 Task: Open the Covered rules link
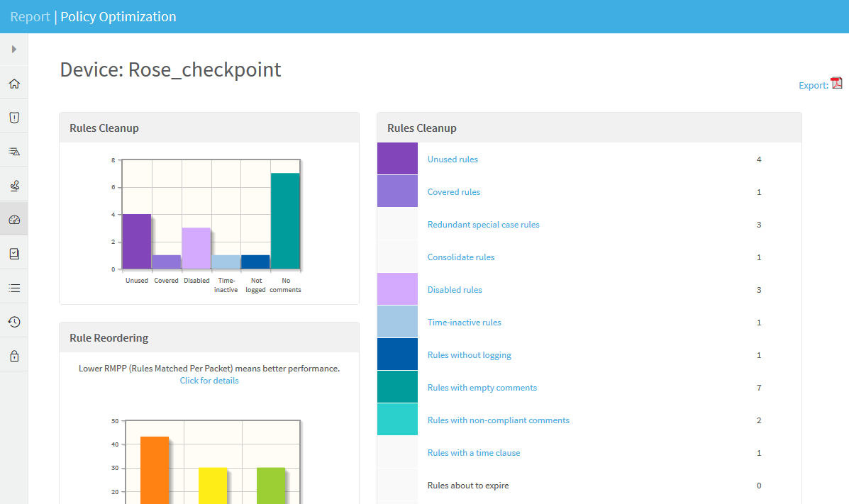pos(453,192)
